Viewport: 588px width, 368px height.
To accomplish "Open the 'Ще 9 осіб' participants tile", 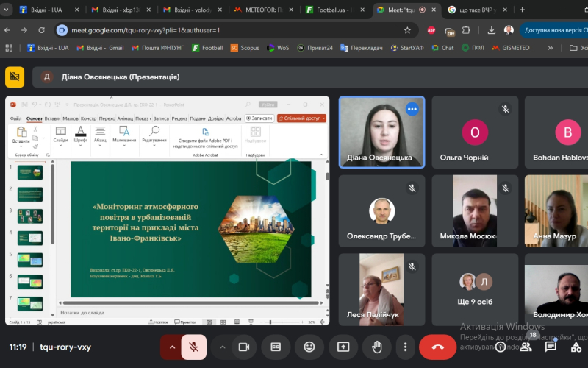I will point(475,289).
